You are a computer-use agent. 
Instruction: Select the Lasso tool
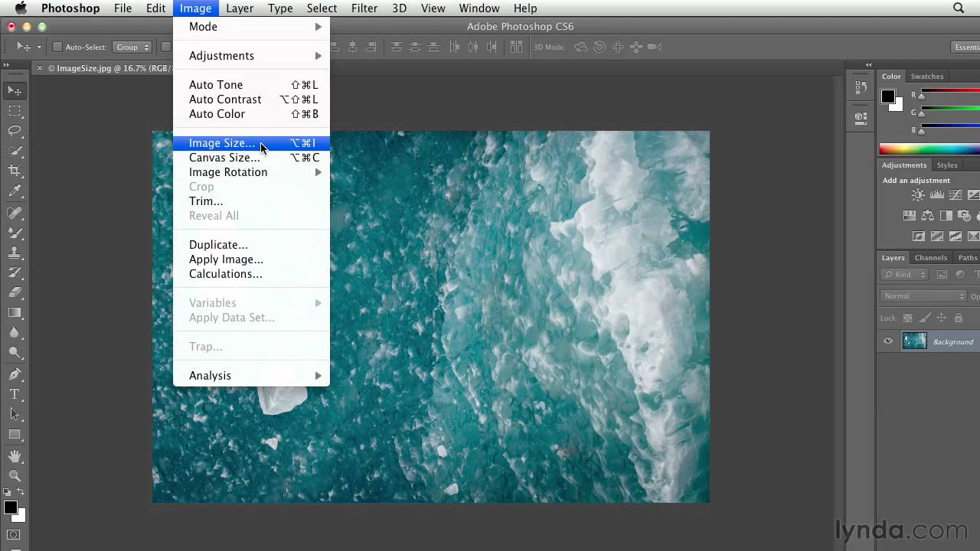coord(15,131)
